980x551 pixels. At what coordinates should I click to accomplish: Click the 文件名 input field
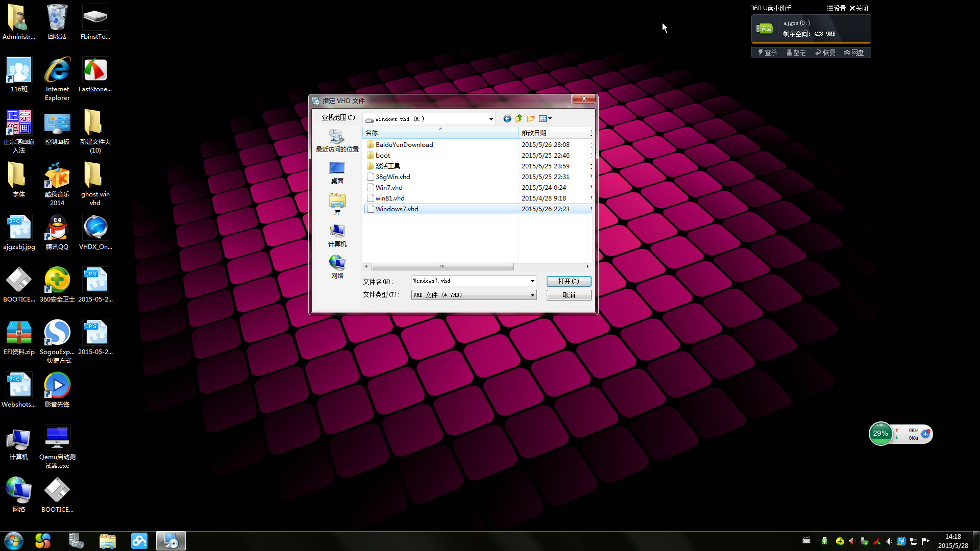pos(470,281)
